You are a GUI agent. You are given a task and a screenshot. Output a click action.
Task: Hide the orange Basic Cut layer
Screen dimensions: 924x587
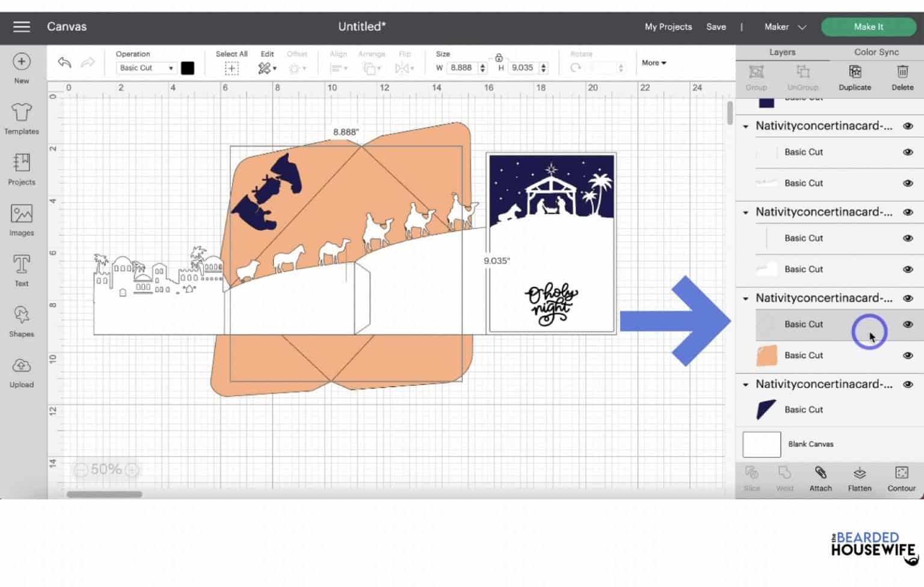click(908, 355)
